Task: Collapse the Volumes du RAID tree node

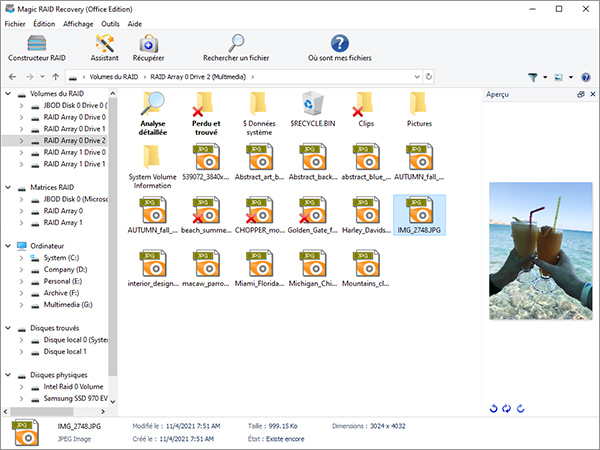Action: 8,93
